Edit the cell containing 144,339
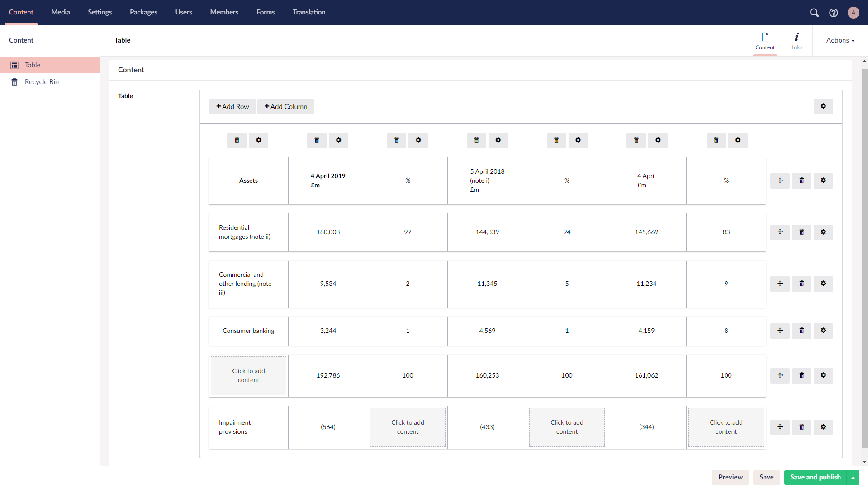 click(x=487, y=232)
